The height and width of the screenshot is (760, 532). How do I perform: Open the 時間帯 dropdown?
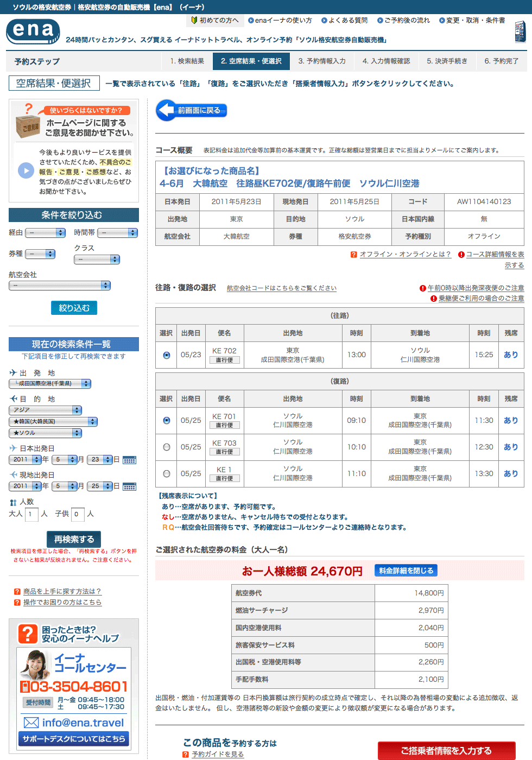tap(117, 233)
